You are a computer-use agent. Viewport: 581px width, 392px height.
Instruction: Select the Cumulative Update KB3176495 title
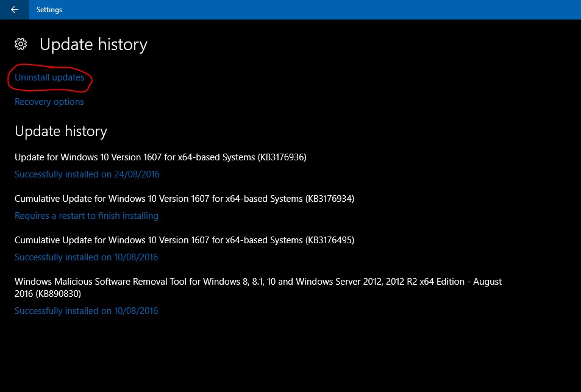(185, 240)
